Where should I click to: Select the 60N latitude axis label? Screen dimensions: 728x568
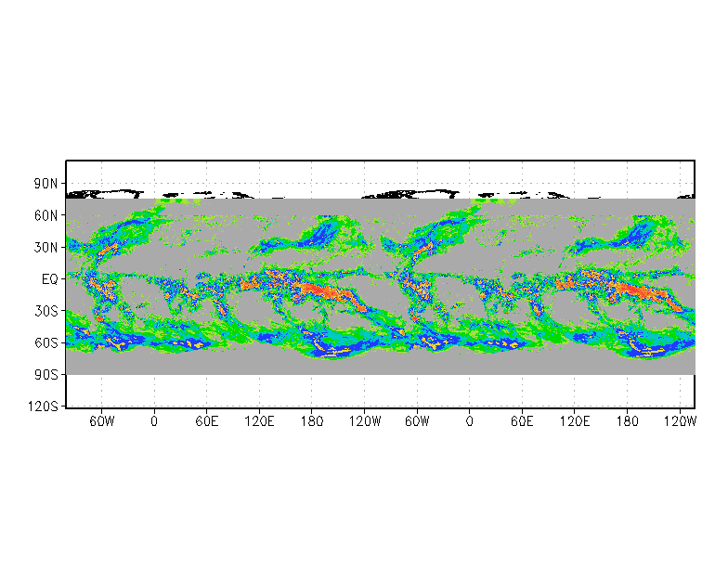(x=45, y=215)
